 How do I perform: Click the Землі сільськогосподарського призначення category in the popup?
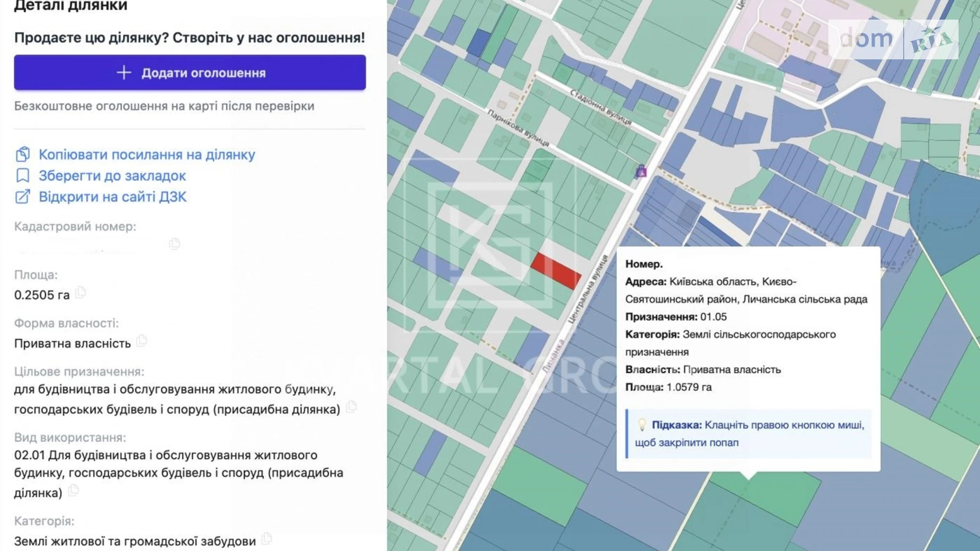click(730, 343)
